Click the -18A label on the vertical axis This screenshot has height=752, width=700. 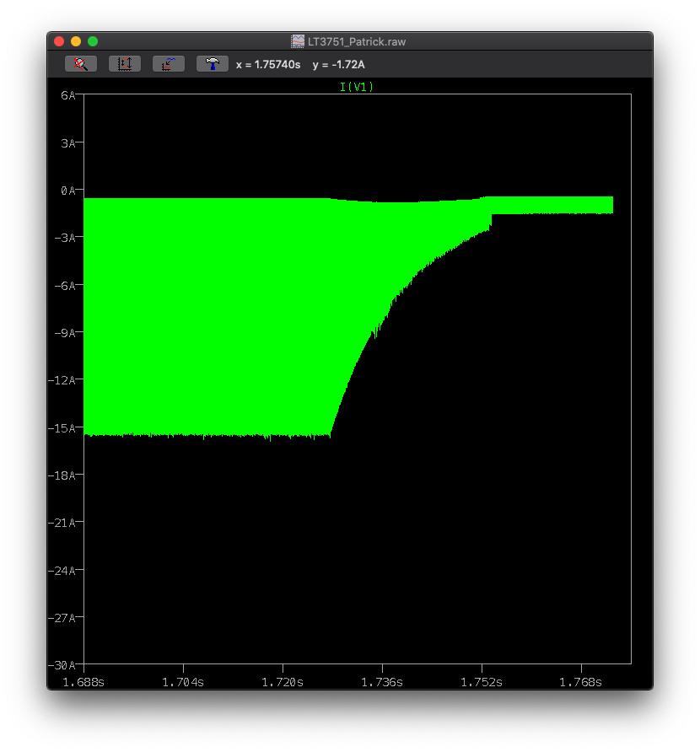point(62,475)
